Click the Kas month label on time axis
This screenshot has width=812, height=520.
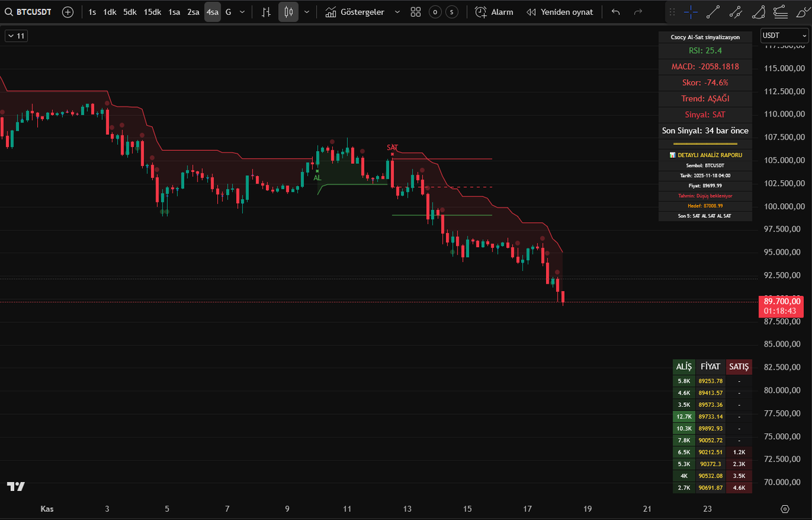[x=47, y=508]
